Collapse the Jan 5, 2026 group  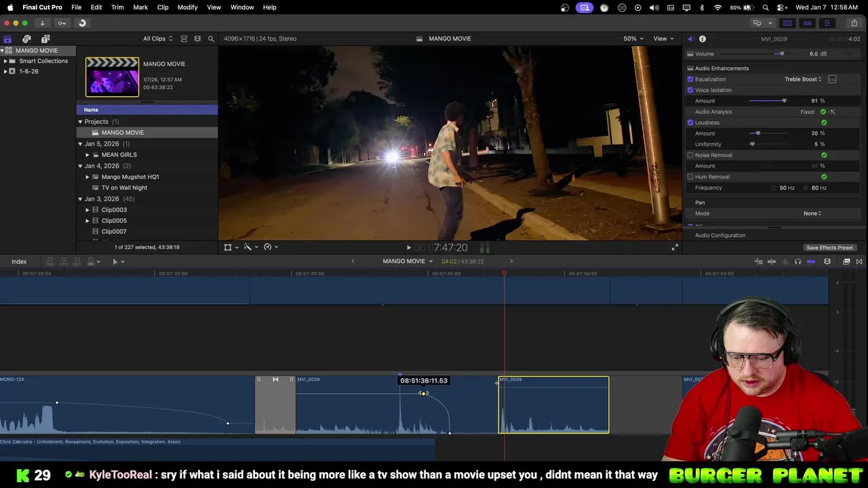point(80,144)
